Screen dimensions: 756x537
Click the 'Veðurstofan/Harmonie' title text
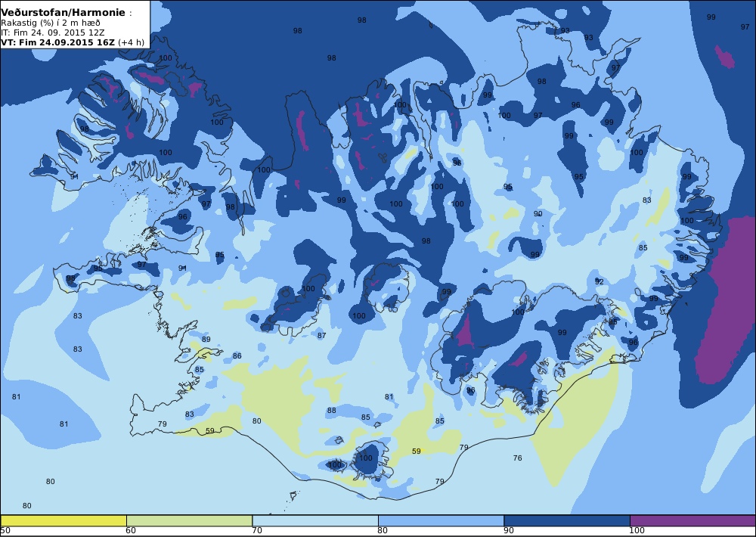point(63,13)
